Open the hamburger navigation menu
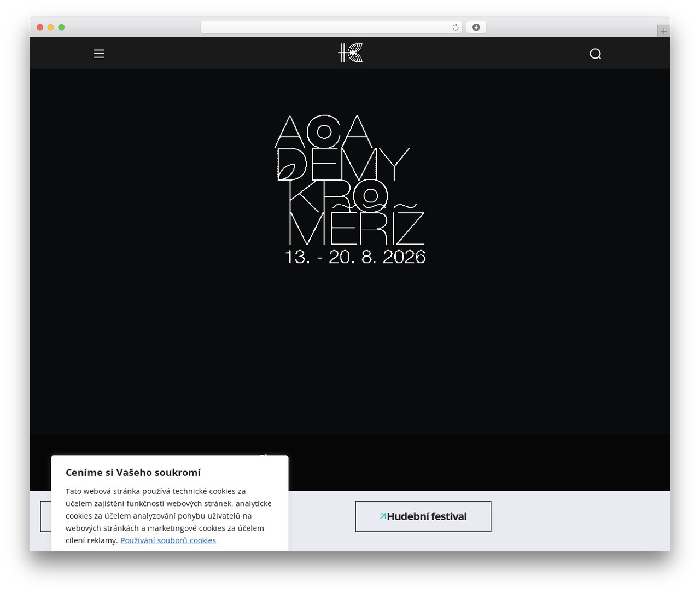 [x=99, y=54]
